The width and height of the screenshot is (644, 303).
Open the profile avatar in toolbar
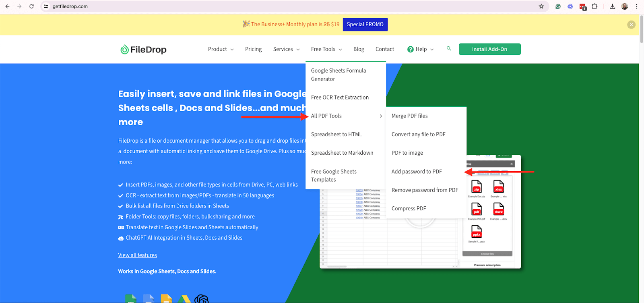(625, 6)
